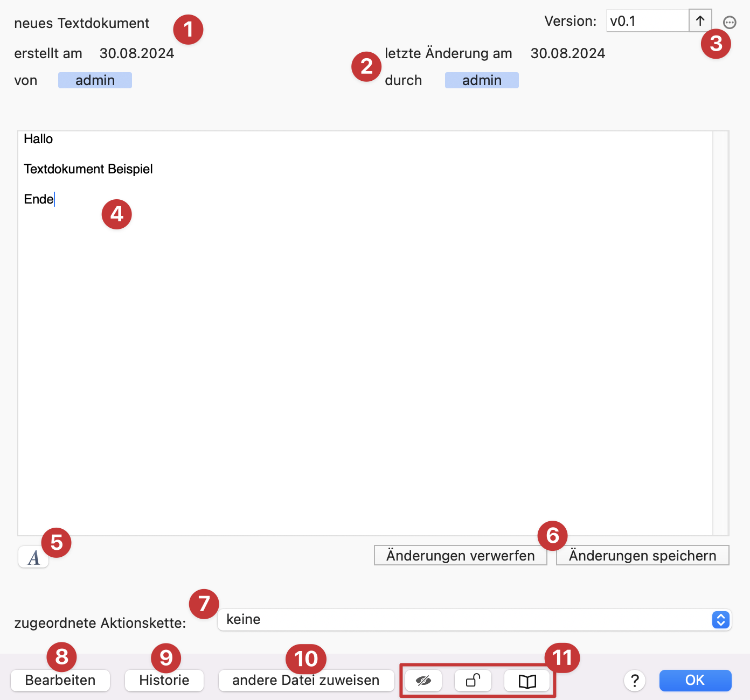This screenshot has height=700, width=750.
Task: Click the admin tag next to von
Action: click(x=95, y=80)
